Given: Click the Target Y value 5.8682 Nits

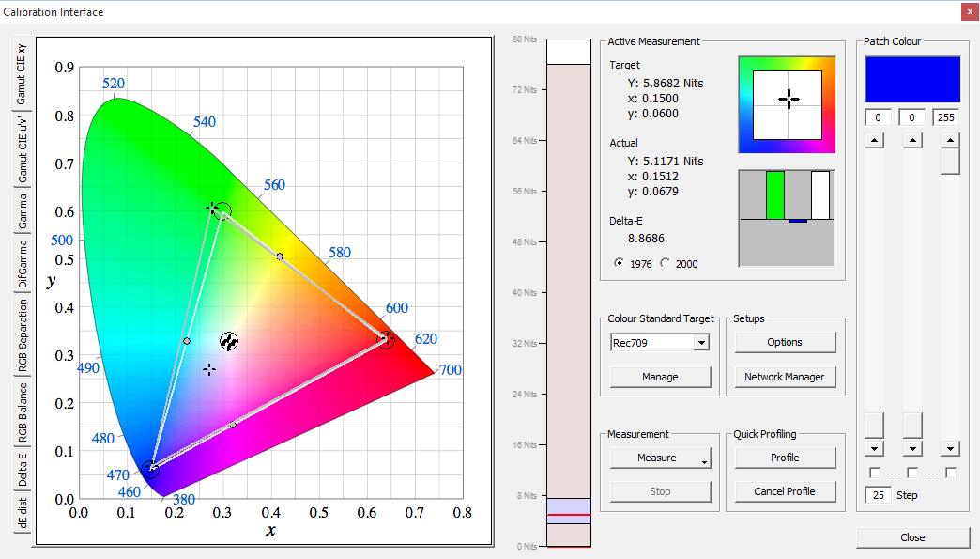Looking at the screenshot, I should click(666, 84).
